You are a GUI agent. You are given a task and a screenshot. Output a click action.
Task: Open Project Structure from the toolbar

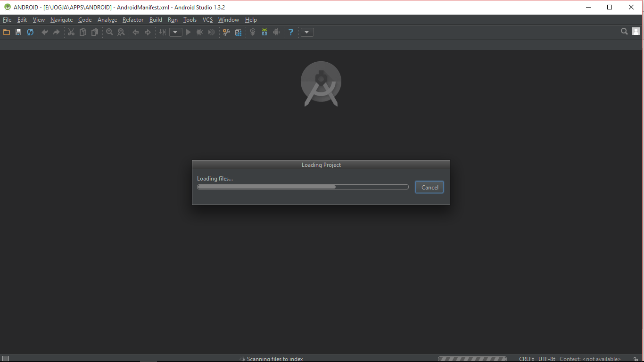click(238, 32)
